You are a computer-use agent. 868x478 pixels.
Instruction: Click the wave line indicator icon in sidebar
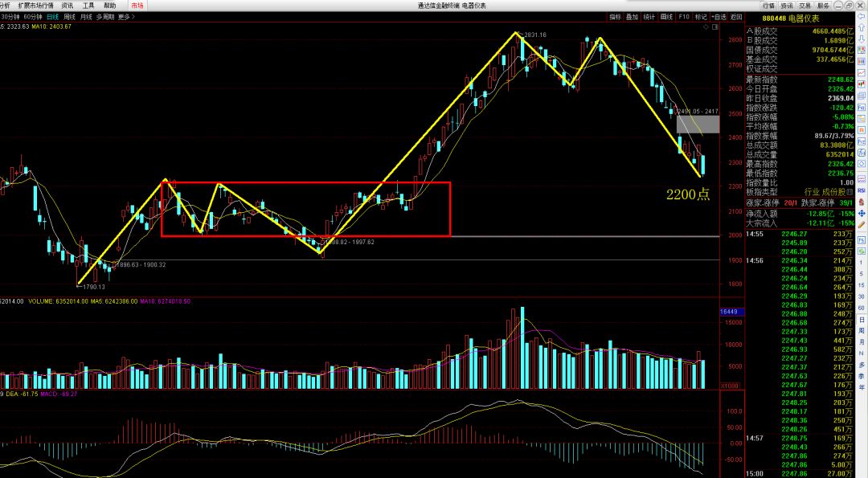tap(862, 178)
